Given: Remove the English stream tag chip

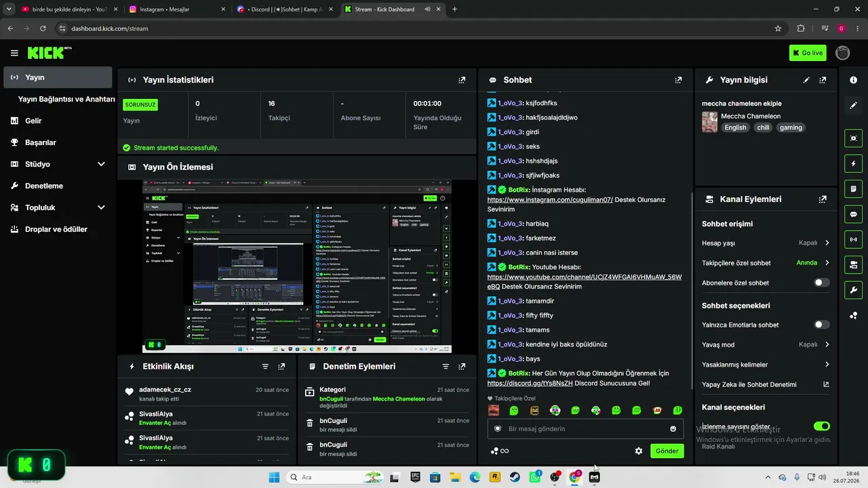Looking at the screenshot, I should point(735,127).
